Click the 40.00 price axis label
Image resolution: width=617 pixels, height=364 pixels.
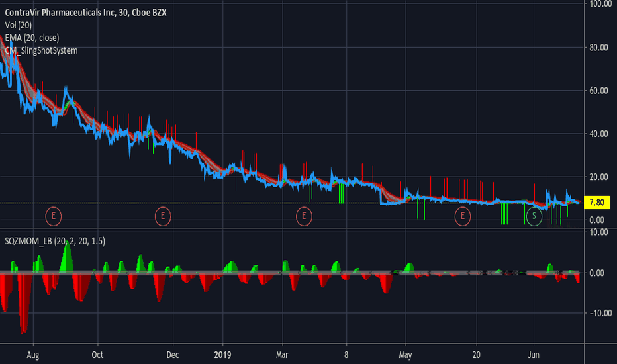[x=598, y=134]
